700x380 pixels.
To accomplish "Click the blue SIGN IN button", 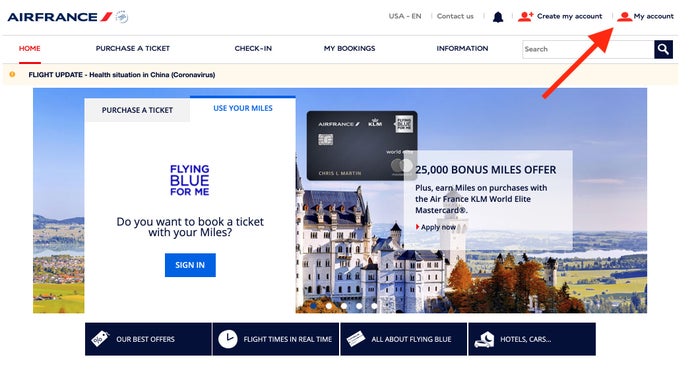I will [x=190, y=265].
